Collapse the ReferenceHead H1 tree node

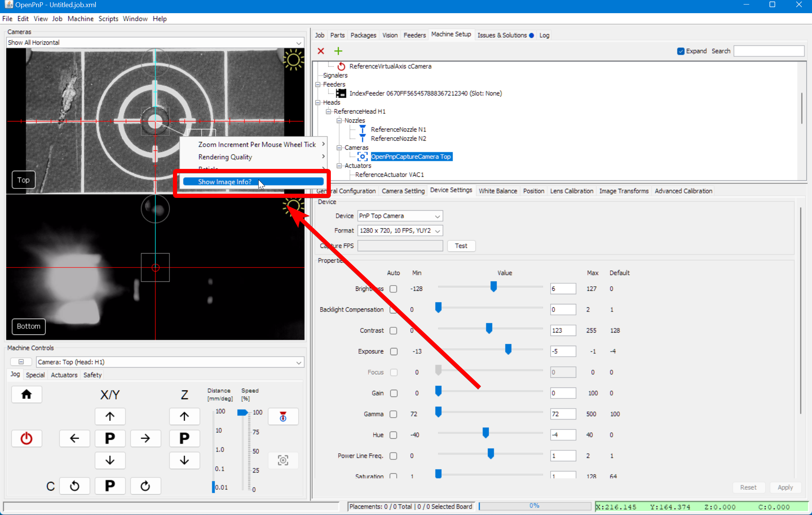[329, 111]
